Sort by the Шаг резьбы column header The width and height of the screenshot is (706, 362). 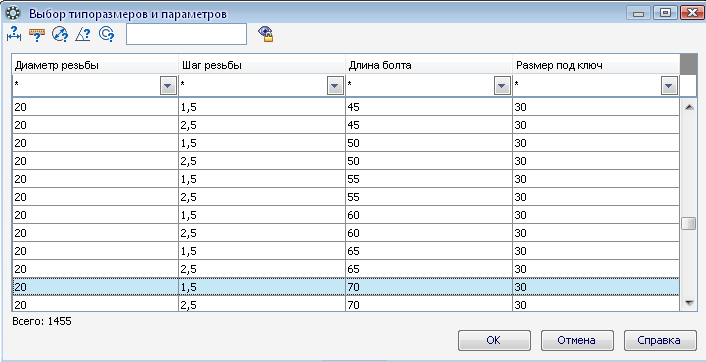tap(262, 65)
